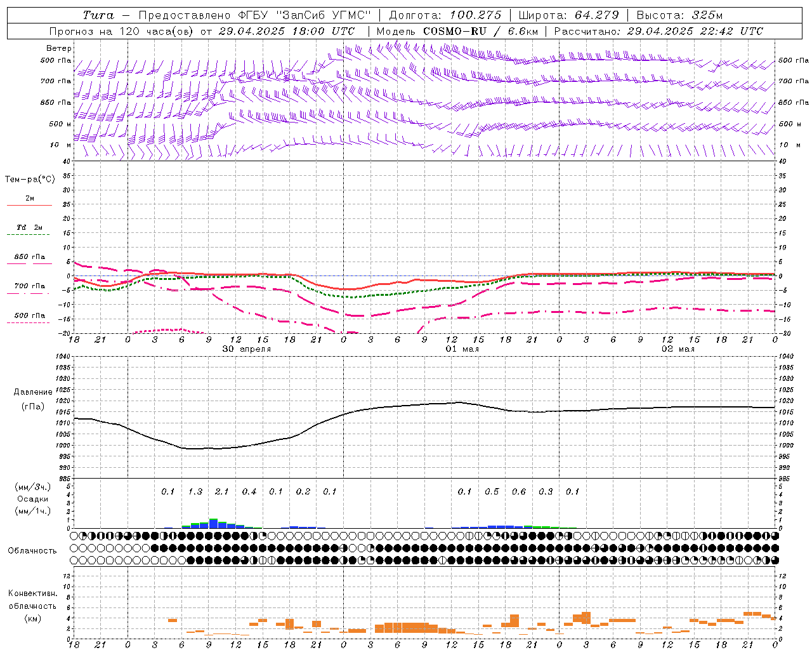Click the 3-hour precipitation value "2.1"
This screenshot has width=812, height=650.
coord(222,492)
